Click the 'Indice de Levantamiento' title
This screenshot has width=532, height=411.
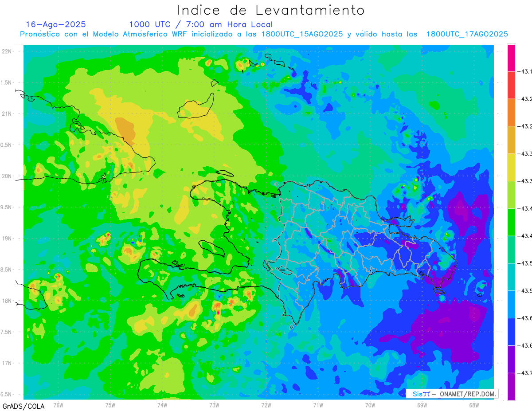(x=271, y=10)
